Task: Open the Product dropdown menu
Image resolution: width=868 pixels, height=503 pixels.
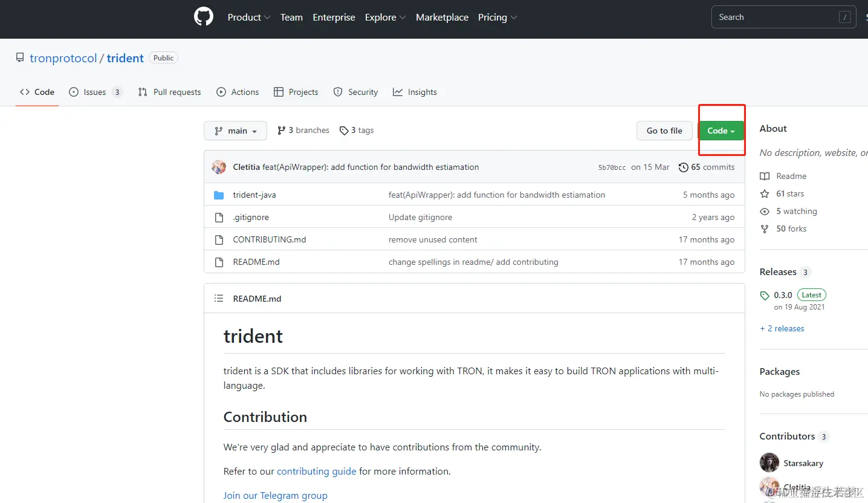Action: (248, 17)
